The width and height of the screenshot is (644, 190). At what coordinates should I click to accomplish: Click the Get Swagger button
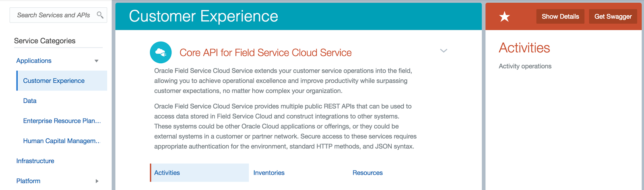[x=613, y=17]
